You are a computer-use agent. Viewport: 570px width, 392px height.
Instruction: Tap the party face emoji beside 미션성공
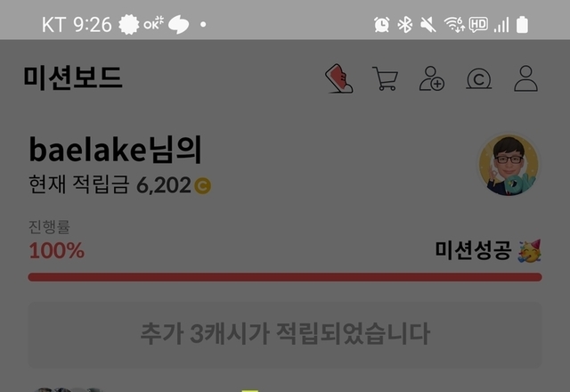pyautogui.click(x=530, y=250)
